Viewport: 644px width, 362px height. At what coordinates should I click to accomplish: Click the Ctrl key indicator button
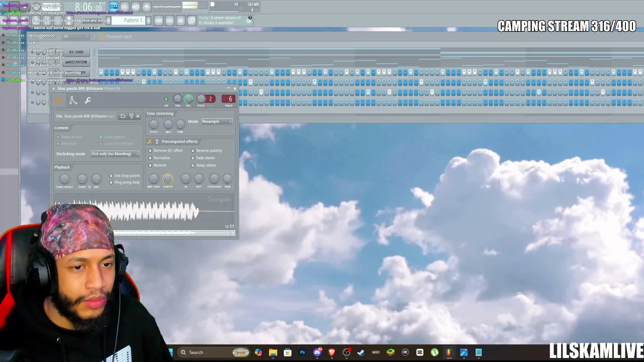tap(170, 21)
